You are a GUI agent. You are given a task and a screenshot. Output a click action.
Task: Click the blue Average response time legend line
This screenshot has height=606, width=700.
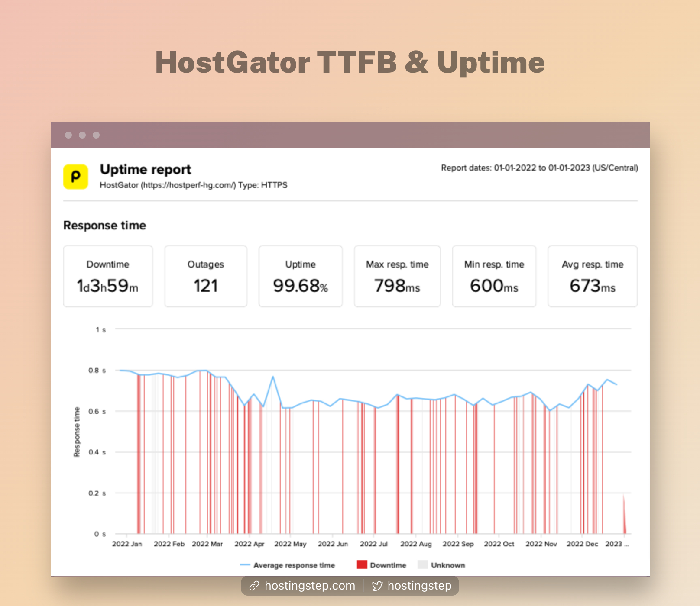(245, 565)
